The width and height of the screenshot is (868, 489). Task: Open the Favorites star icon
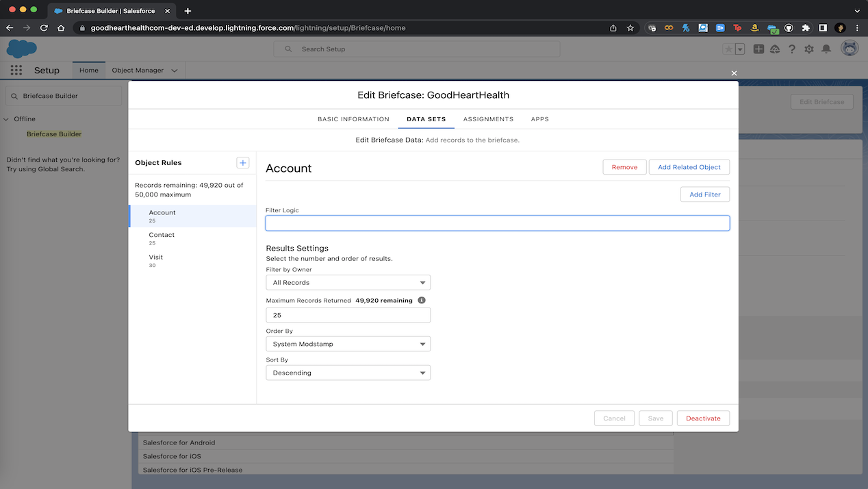[730, 49]
